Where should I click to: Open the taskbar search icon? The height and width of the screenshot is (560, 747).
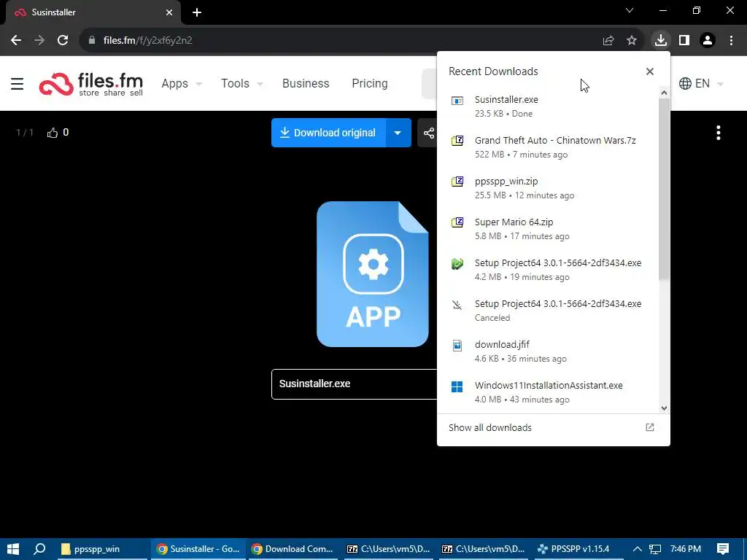coord(39,549)
